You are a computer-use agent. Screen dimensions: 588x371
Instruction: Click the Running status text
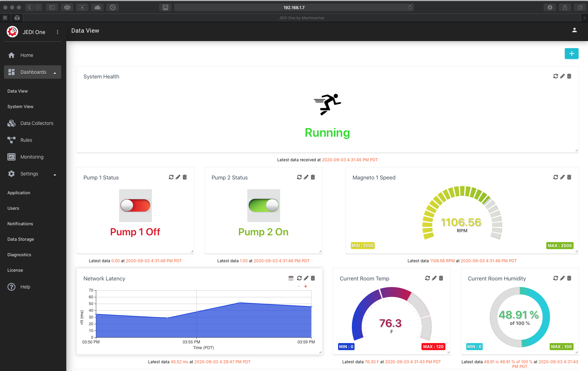click(x=327, y=133)
